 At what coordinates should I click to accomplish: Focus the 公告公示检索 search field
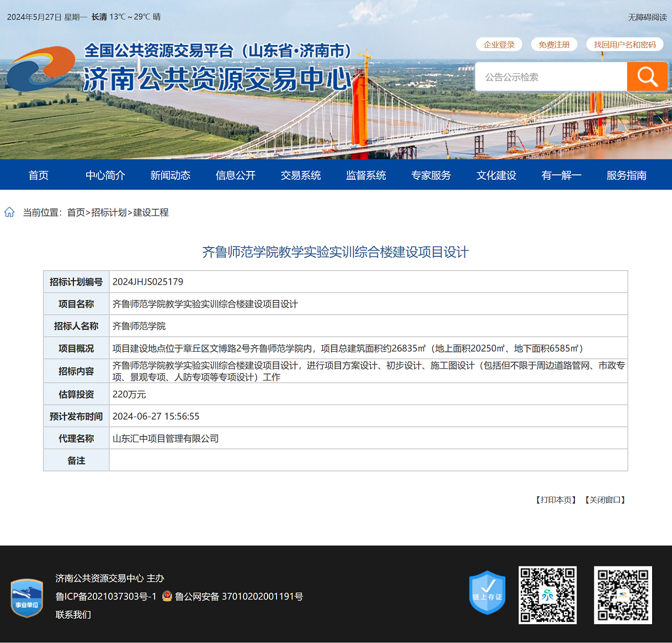(x=551, y=77)
